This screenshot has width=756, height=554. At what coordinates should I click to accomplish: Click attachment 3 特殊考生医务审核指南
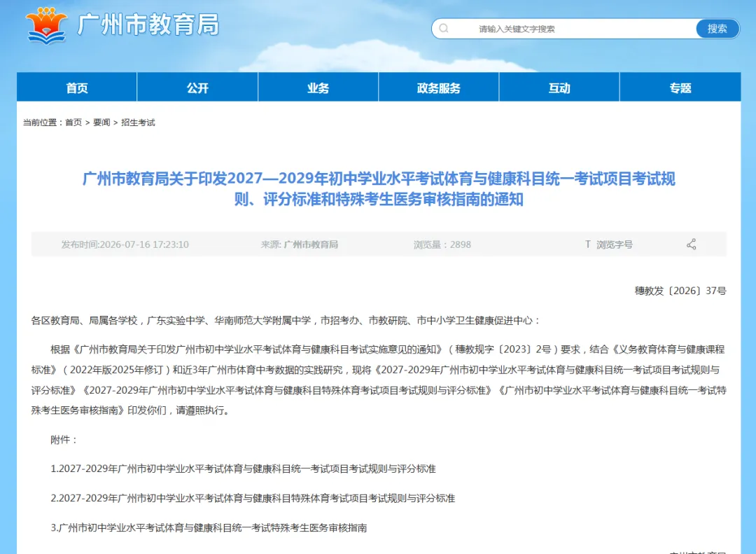pos(209,527)
